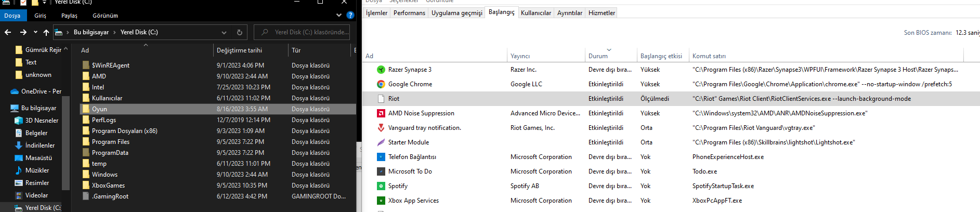Image resolution: width=980 pixels, height=212 pixels.
Task: Click the AMD Noise Suppression icon
Action: (381, 113)
